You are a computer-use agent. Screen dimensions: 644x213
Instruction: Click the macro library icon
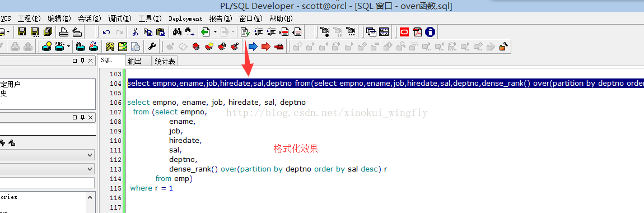[x=351, y=31]
